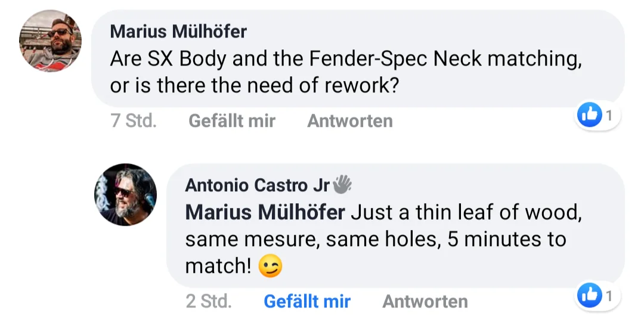Reply to Marius's comment with 'Antworten'
The image size is (644, 323).
pyautogui.click(x=349, y=121)
